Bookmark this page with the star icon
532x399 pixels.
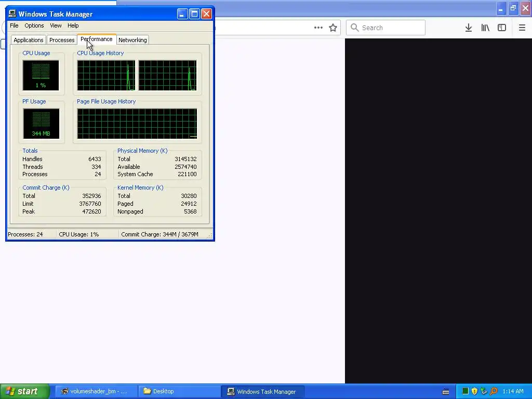tap(333, 28)
